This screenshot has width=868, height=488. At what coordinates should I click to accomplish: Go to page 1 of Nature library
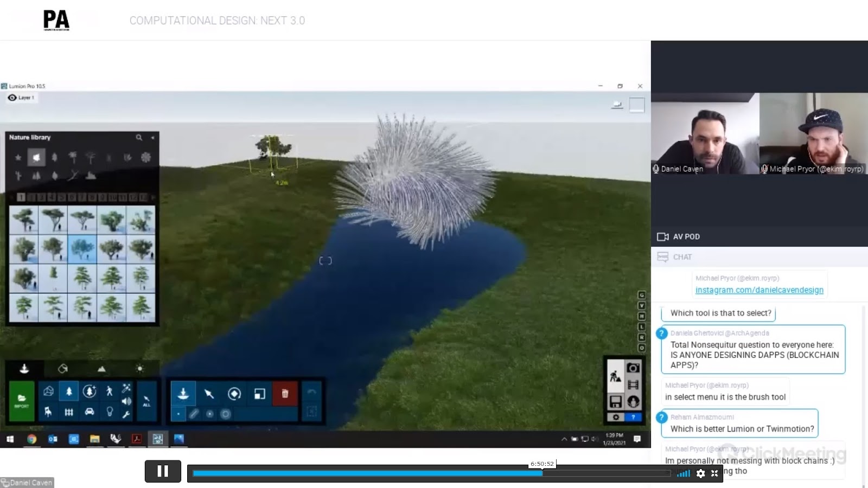pyautogui.click(x=21, y=197)
